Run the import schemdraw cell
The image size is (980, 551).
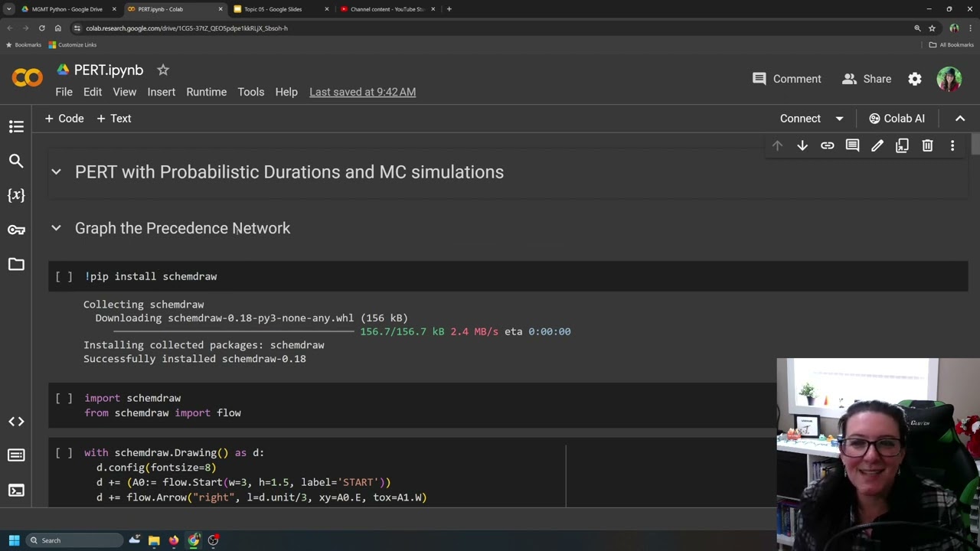[x=64, y=398]
